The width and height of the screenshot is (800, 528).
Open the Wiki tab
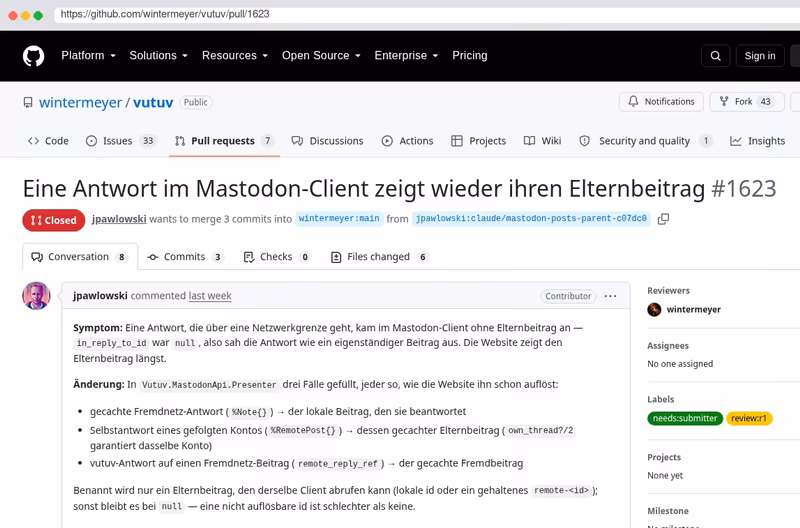tap(542, 141)
